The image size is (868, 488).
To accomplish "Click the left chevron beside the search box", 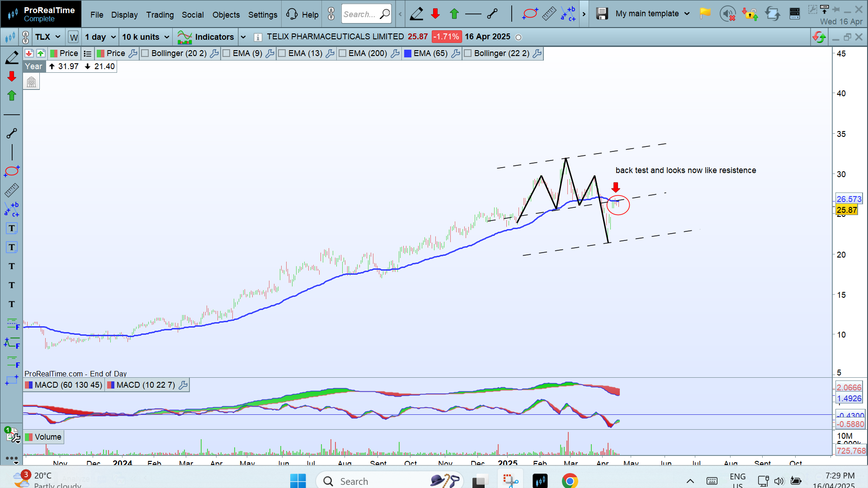I will pos(400,14).
